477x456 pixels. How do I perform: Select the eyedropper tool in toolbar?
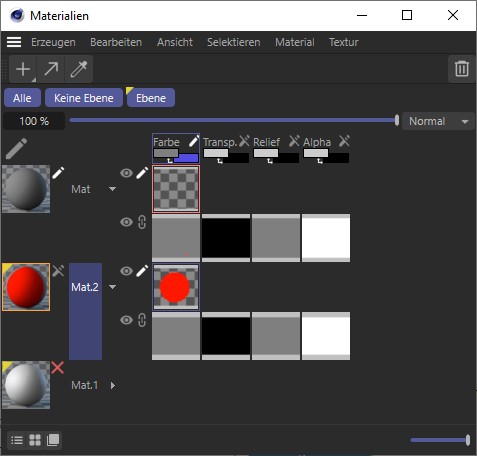[x=79, y=69]
